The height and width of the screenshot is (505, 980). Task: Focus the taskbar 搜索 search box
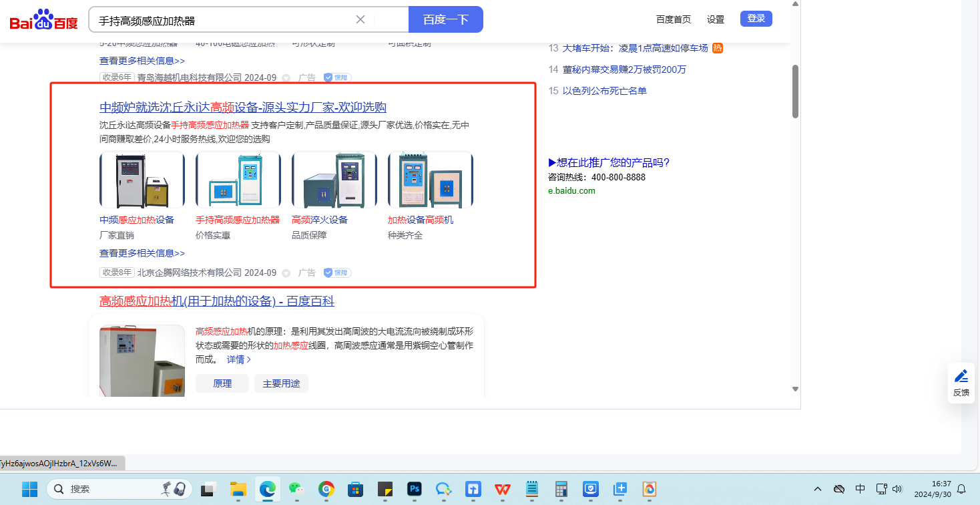pyautogui.click(x=119, y=489)
